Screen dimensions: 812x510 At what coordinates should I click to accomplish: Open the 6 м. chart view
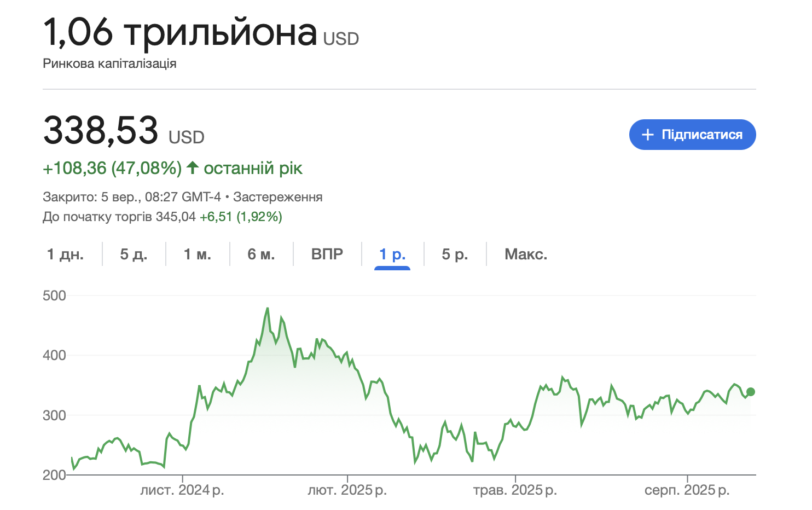261,254
